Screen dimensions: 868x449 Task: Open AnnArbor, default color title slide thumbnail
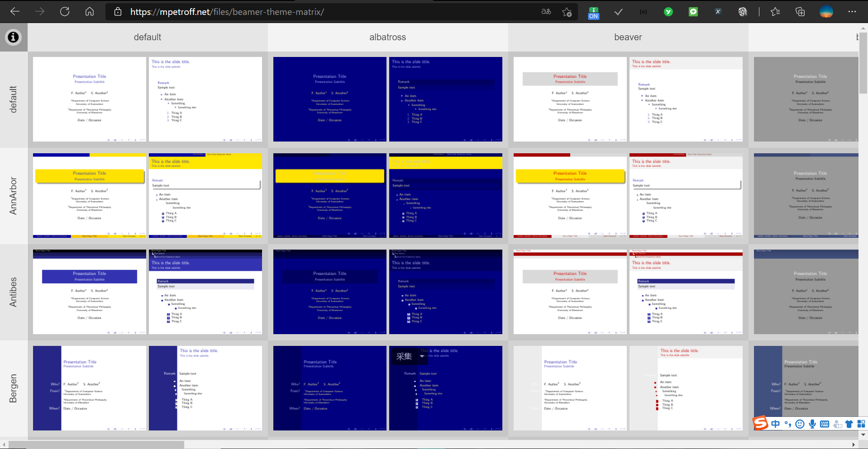[x=90, y=195]
